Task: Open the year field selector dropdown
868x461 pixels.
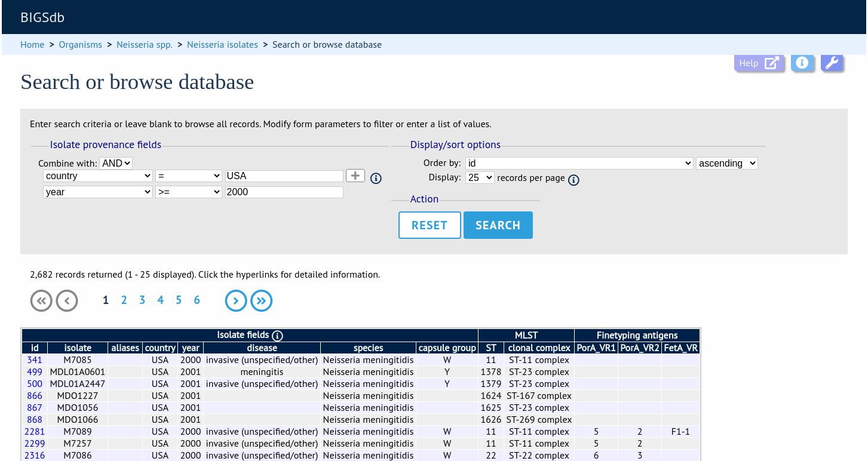Action: click(98, 192)
